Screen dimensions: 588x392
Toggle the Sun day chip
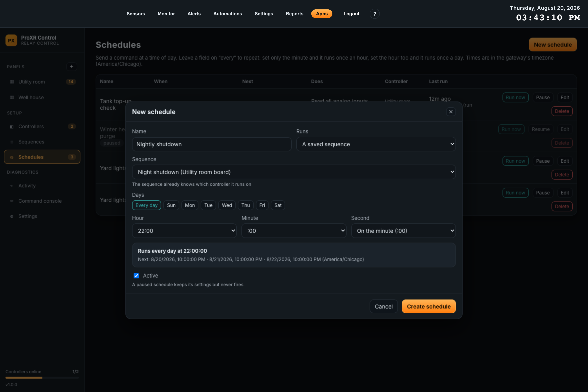(171, 205)
